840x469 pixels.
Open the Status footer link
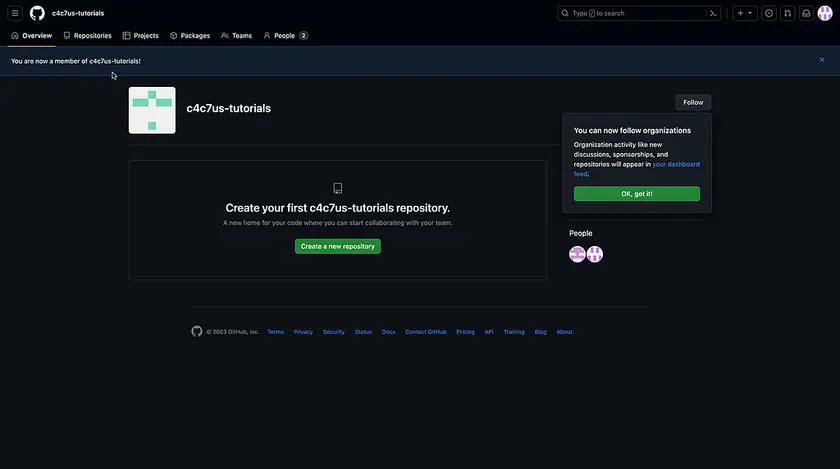click(363, 332)
